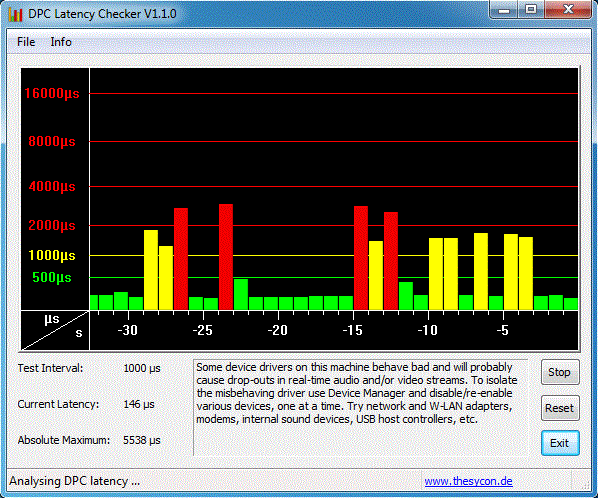The image size is (598, 498).
Task: Click the 8000µs red threshold label
Action: tap(52, 141)
